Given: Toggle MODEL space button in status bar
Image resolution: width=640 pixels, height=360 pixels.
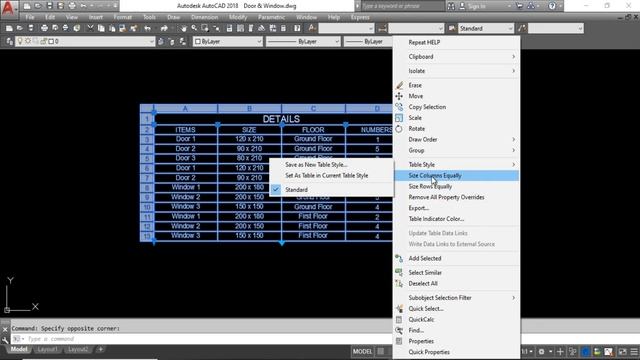Looking at the screenshot, I should tap(362, 351).
